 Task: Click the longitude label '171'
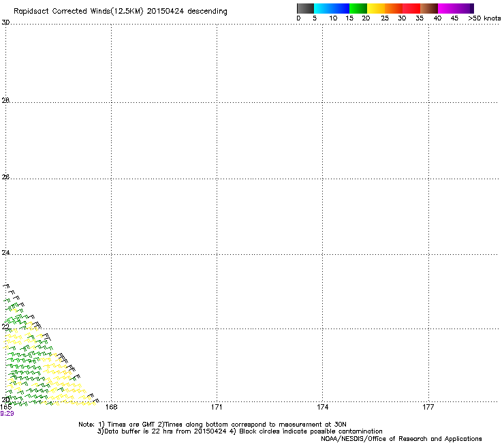pos(217,407)
